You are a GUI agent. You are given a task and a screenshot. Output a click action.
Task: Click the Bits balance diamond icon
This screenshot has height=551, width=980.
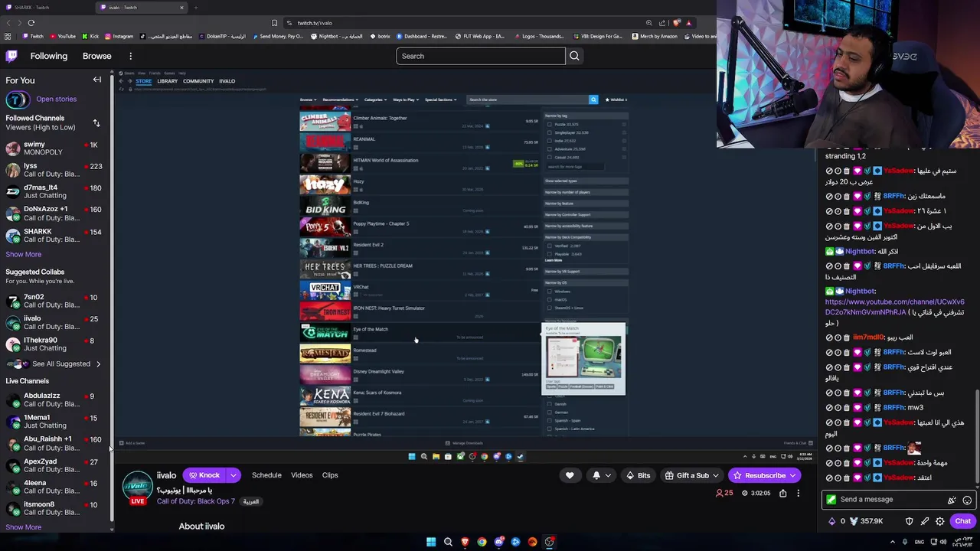tap(832, 521)
